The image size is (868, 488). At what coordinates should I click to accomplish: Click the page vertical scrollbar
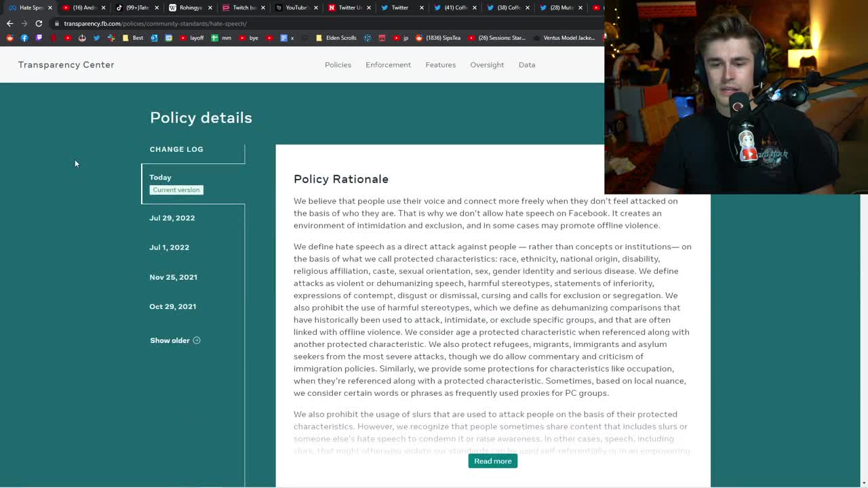pos(863,341)
